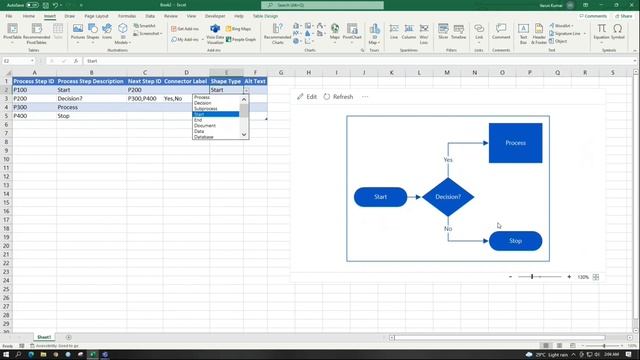Click the Share button
This screenshot has width=640, height=360.
[623, 16]
